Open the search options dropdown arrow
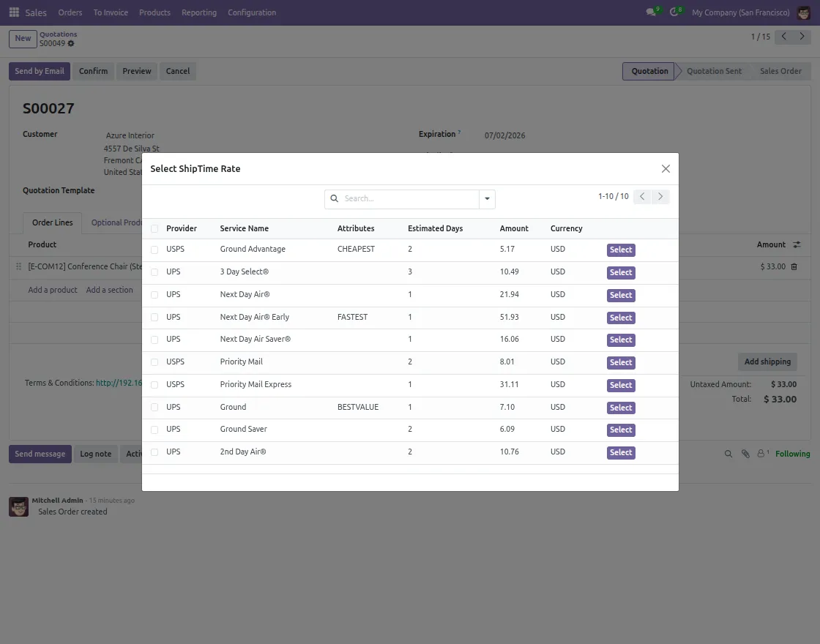This screenshot has height=644, width=820. pyautogui.click(x=487, y=199)
